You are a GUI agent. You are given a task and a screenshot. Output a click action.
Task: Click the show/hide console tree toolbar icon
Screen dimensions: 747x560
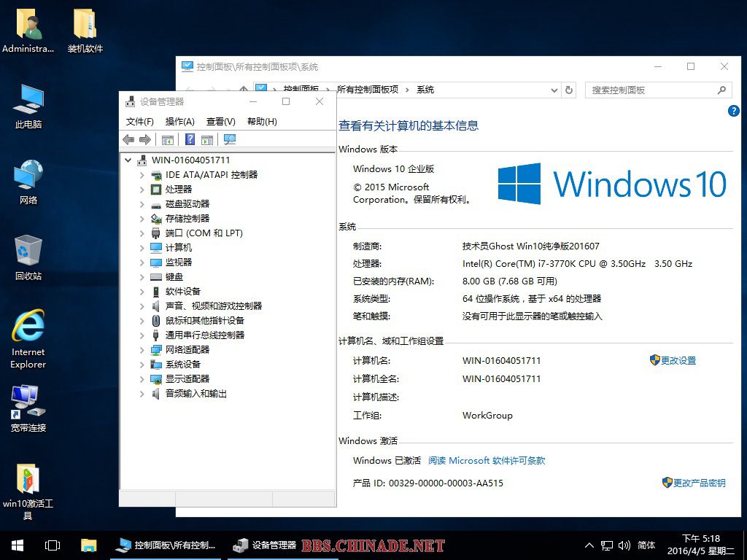click(167, 139)
